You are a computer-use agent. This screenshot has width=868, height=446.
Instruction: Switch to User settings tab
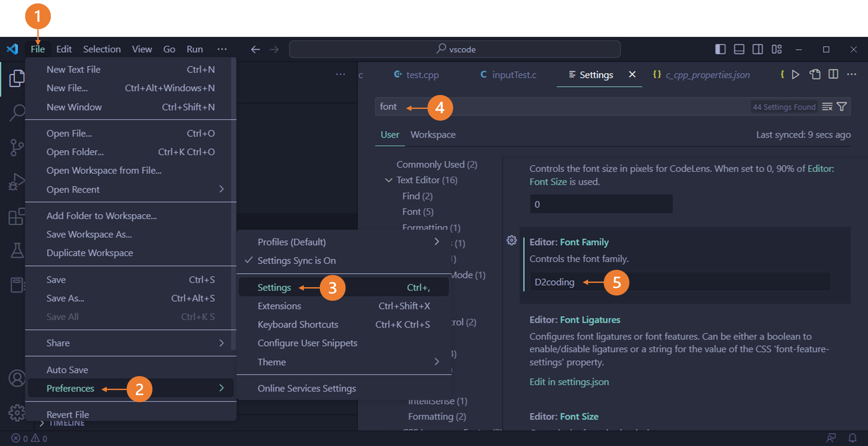tap(390, 134)
